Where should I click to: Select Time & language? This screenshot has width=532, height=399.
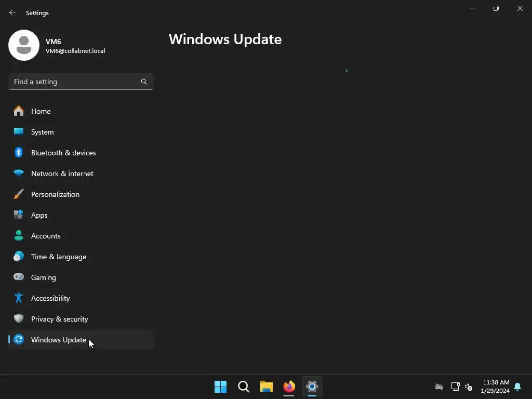(x=81, y=257)
